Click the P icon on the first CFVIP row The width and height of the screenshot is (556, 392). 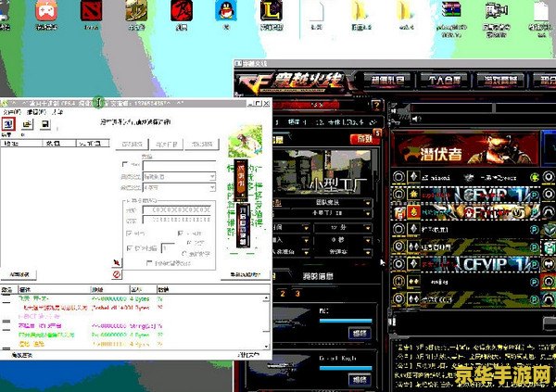coord(534,195)
